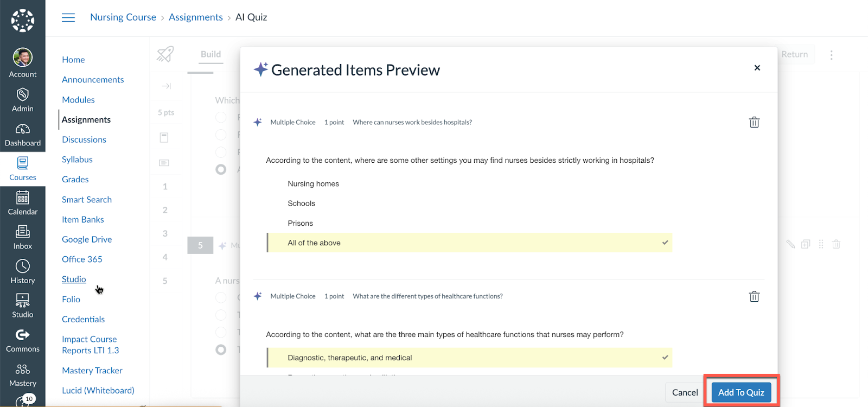The width and height of the screenshot is (868, 407).
Task: Click the Add To Quiz button
Action: click(741, 392)
